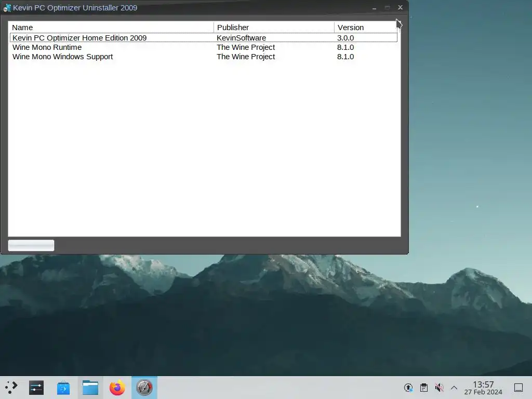Maximize the Uninstaller window
The image size is (532, 399).
click(387, 7)
